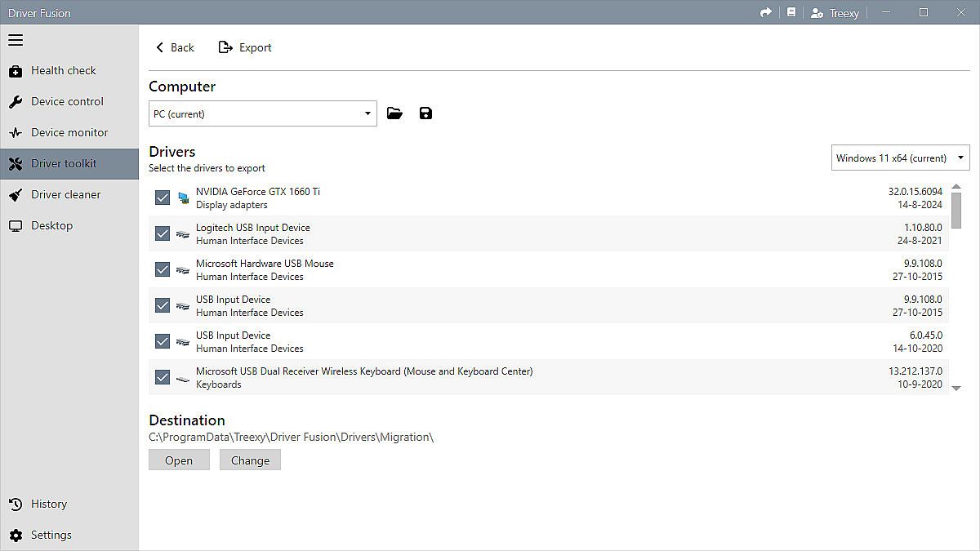This screenshot has width=980, height=551.
Task: Go back using the Back arrow
Action: pos(160,47)
